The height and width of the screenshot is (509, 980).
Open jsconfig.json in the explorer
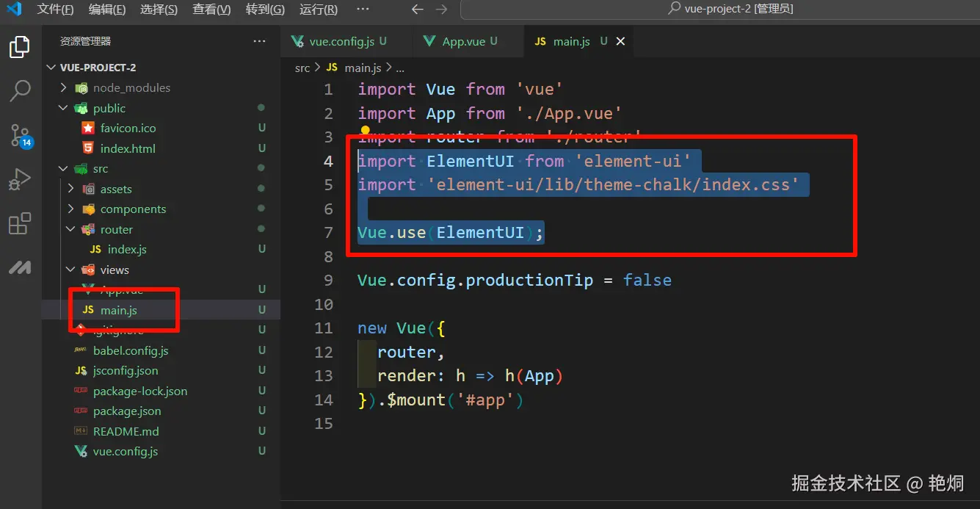coord(126,371)
